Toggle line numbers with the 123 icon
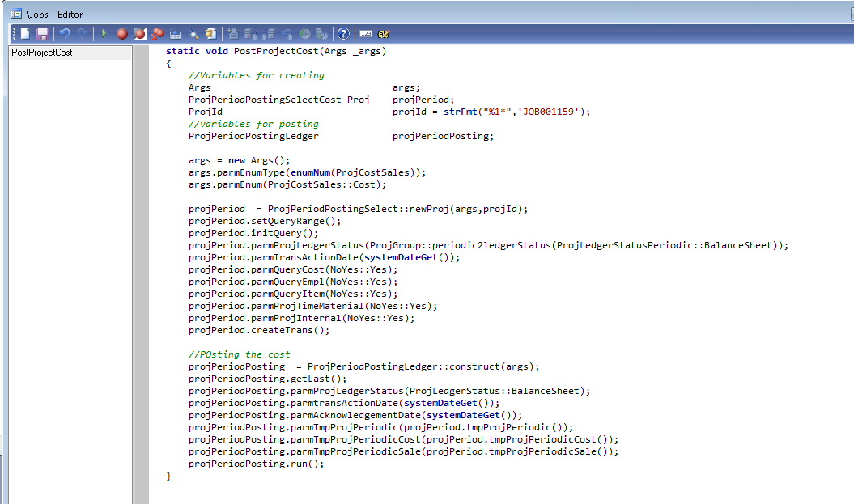This screenshot has width=854, height=504. 365,34
